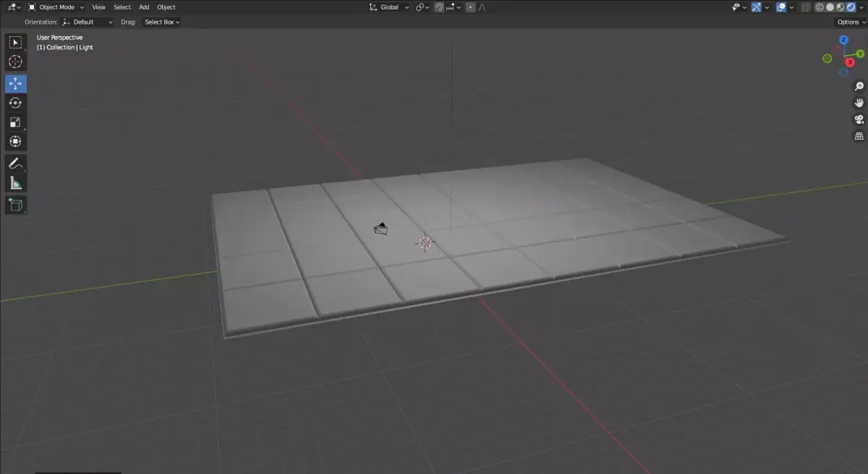The width and height of the screenshot is (868, 474).
Task: Click the Tweak select tool at the toolbar top
Action: 15,41
